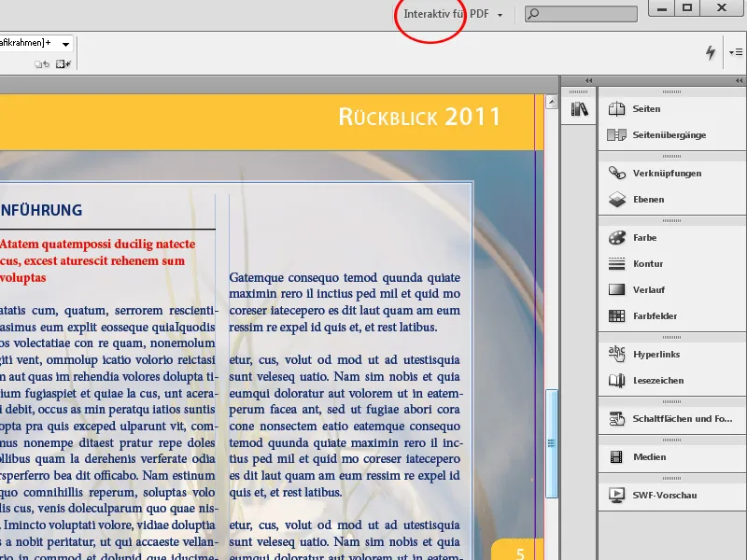Click the Ebenen label

(648, 200)
